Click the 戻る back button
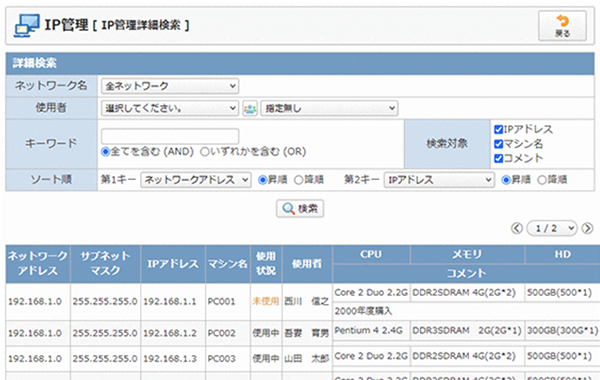The image size is (600, 380). click(562, 26)
